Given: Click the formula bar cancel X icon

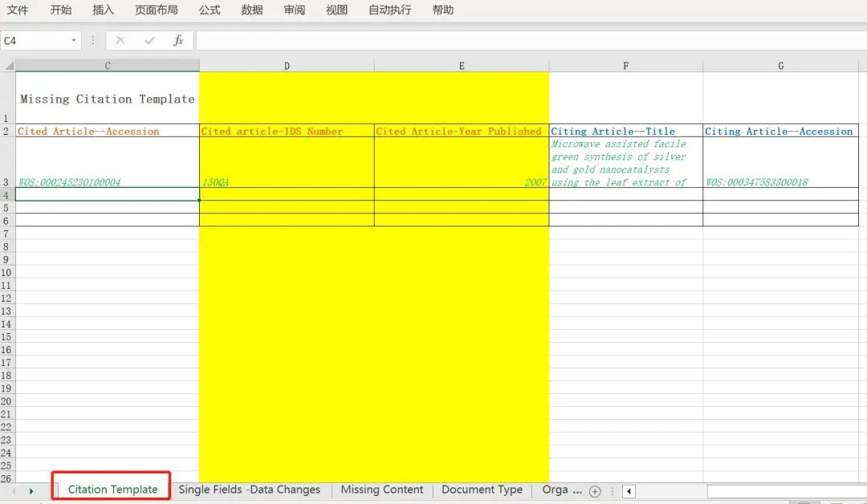Looking at the screenshot, I should pos(120,40).
